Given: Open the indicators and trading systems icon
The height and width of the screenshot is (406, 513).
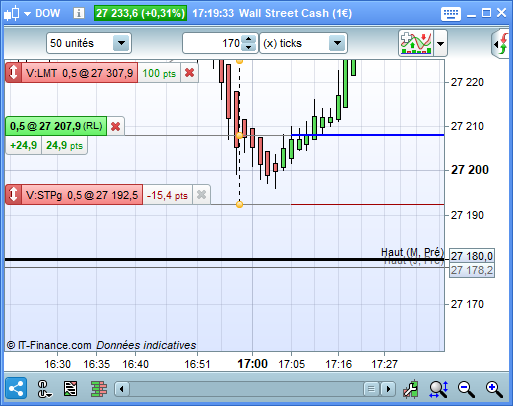Looking at the screenshot, I should [x=416, y=43].
